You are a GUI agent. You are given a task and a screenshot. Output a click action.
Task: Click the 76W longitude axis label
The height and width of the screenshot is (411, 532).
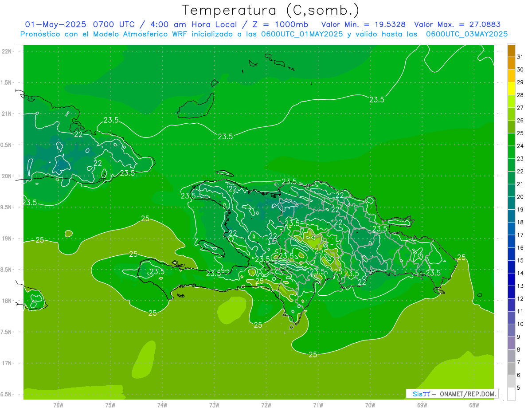tap(58, 405)
